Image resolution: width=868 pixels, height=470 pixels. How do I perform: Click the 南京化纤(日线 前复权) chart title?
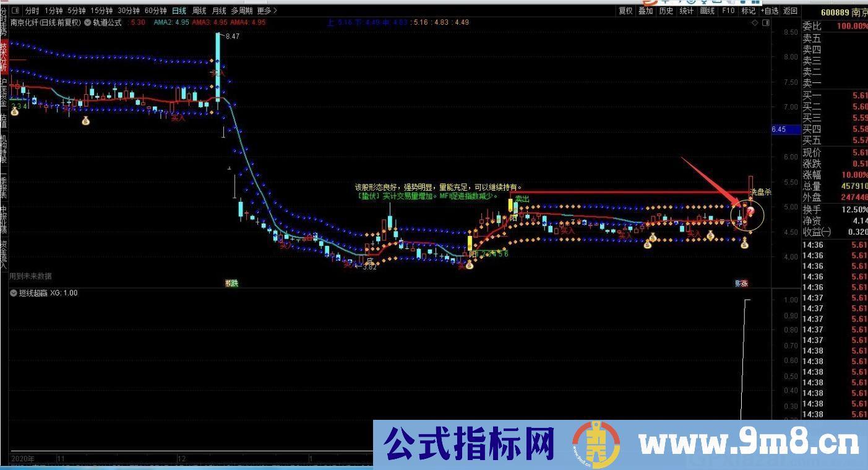pyautogui.click(x=46, y=22)
